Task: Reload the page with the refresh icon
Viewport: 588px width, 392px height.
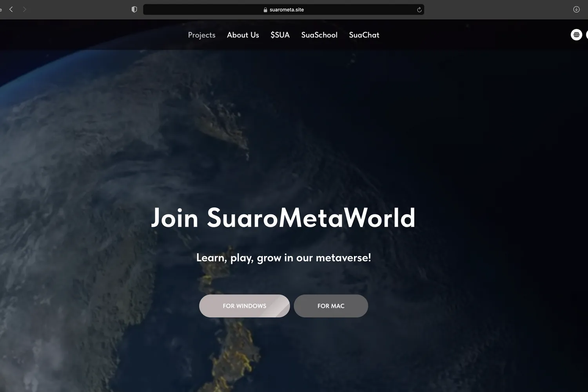Action: [419, 10]
